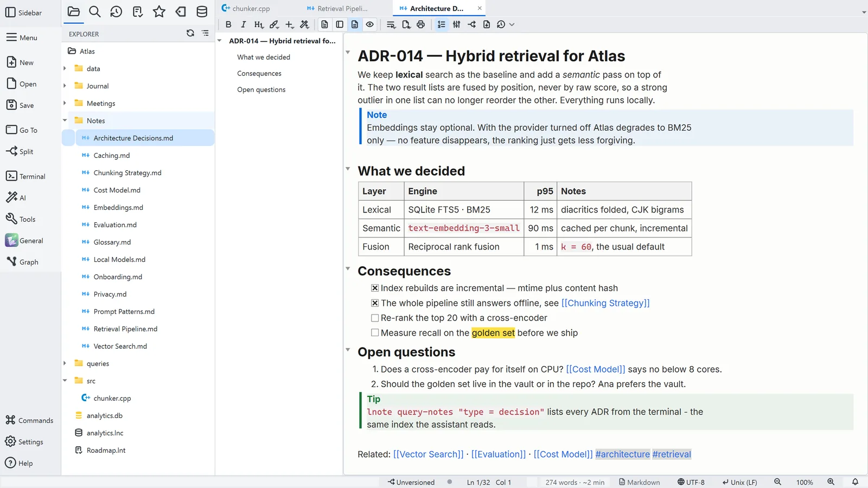Viewport: 868px width, 488px height.
Task: Check 'Re-rank the top 20' checkbox
Action: (375, 318)
